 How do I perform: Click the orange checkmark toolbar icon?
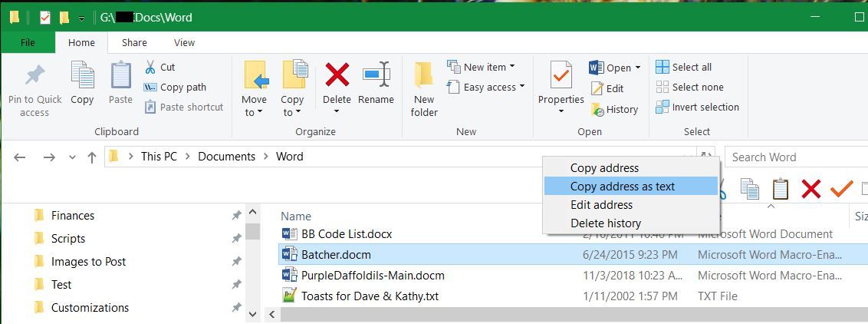click(x=841, y=188)
